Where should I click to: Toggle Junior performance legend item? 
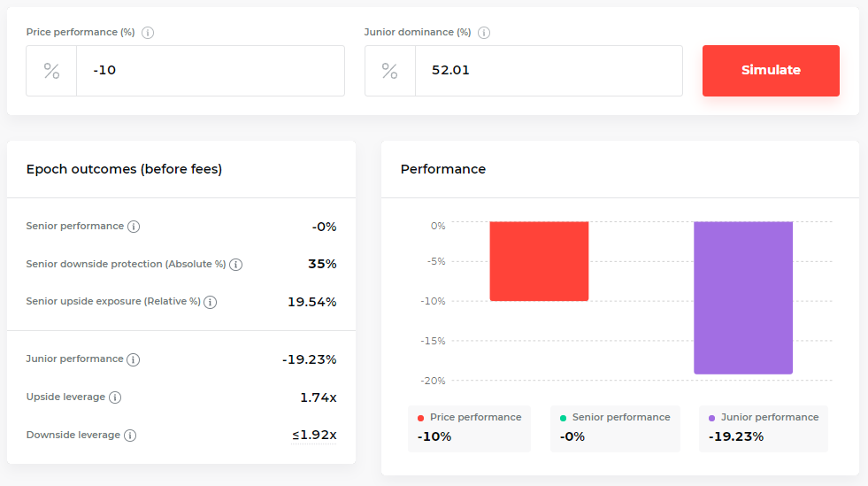coord(763,428)
